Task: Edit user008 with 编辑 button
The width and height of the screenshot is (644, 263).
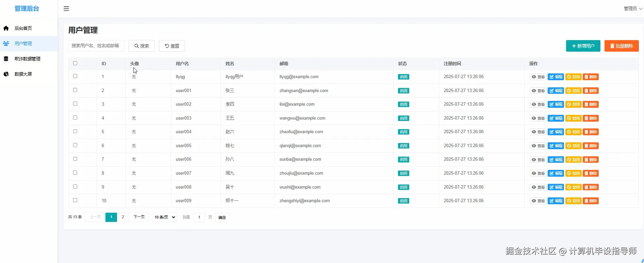Action: 556,187
